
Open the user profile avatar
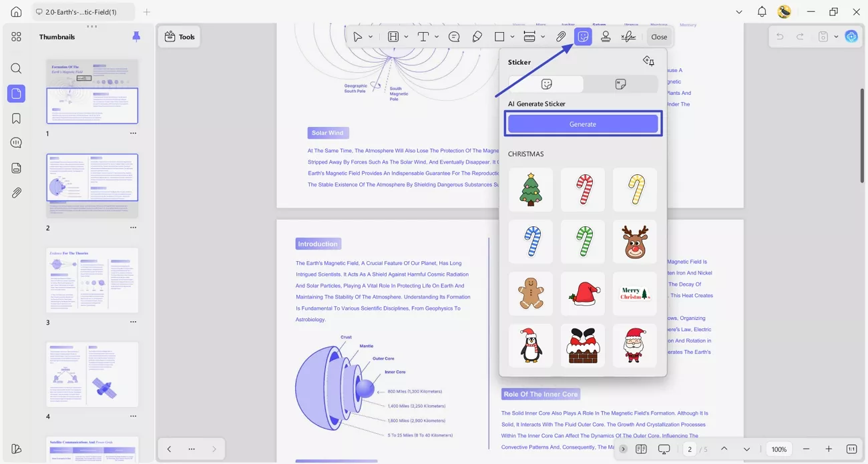(x=785, y=12)
